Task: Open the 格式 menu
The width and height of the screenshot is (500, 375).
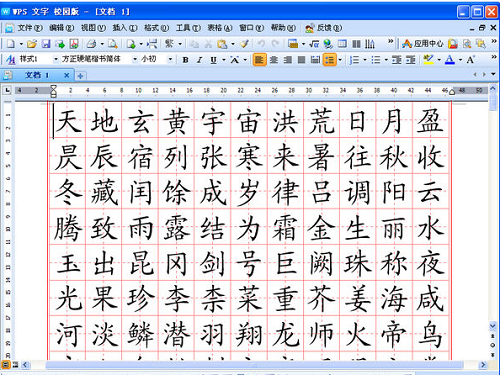Action: (156, 28)
